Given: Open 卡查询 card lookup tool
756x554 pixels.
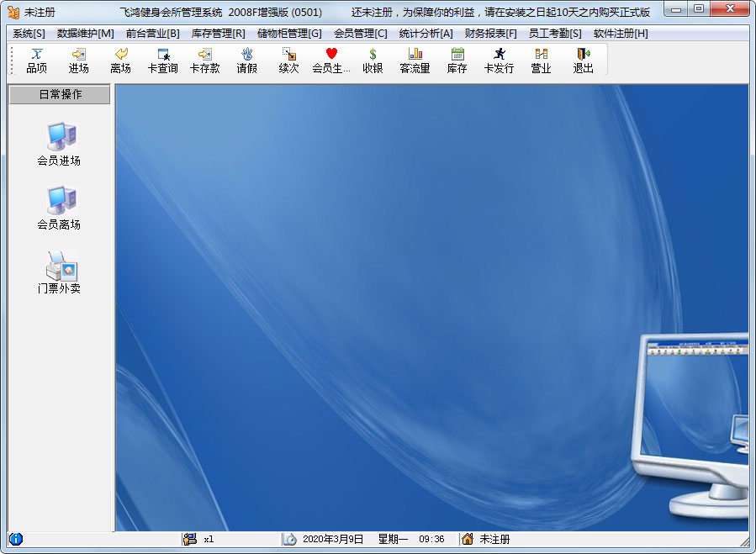Looking at the screenshot, I should tap(163, 61).
